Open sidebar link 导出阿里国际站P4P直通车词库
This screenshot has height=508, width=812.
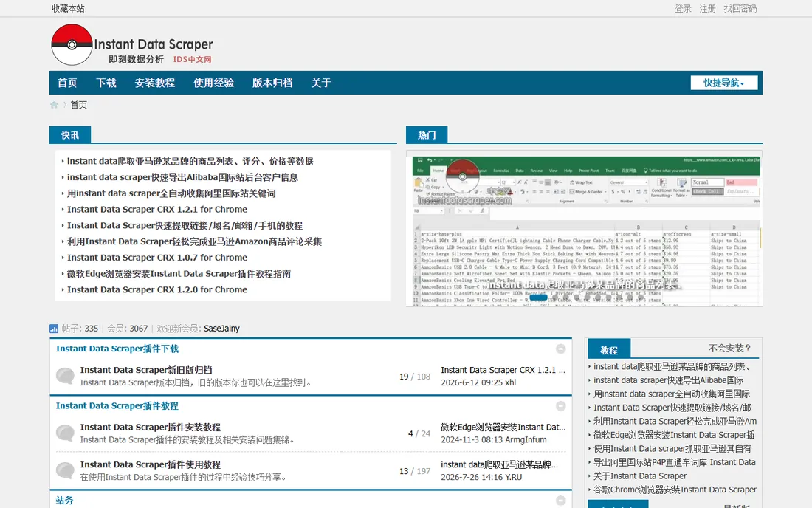[674, 462]
